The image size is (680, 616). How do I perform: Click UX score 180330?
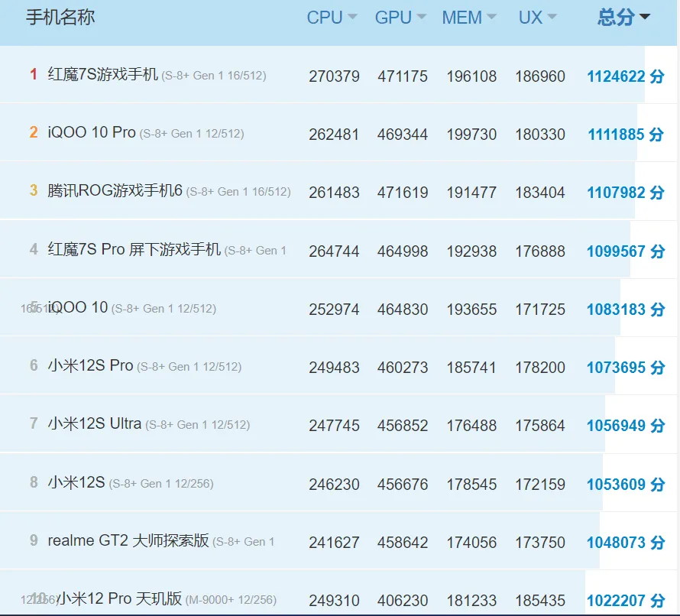coord(540,135)
